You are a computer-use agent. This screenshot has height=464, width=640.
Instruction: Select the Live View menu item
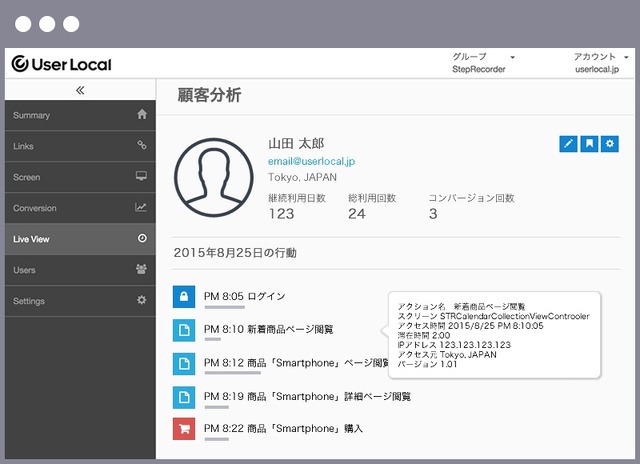tap(80, 239)
